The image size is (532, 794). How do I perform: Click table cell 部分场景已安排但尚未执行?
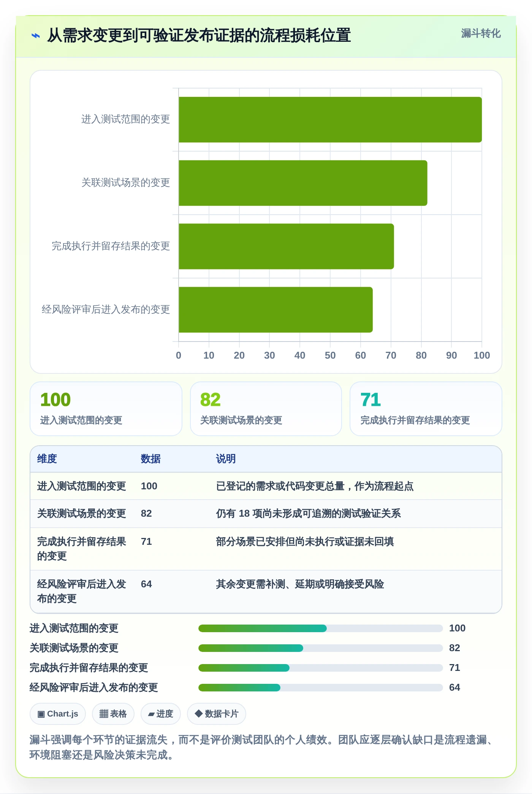[x=305, y=542]
